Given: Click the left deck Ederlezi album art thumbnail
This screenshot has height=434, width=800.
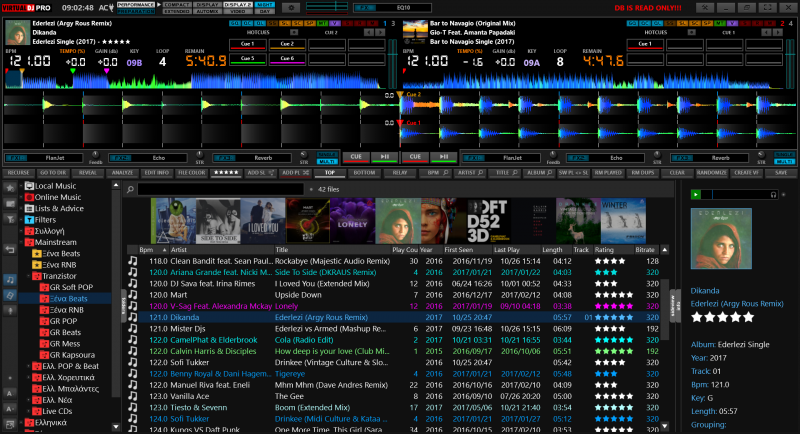Looking at the screenshot, I should (17, 32).
